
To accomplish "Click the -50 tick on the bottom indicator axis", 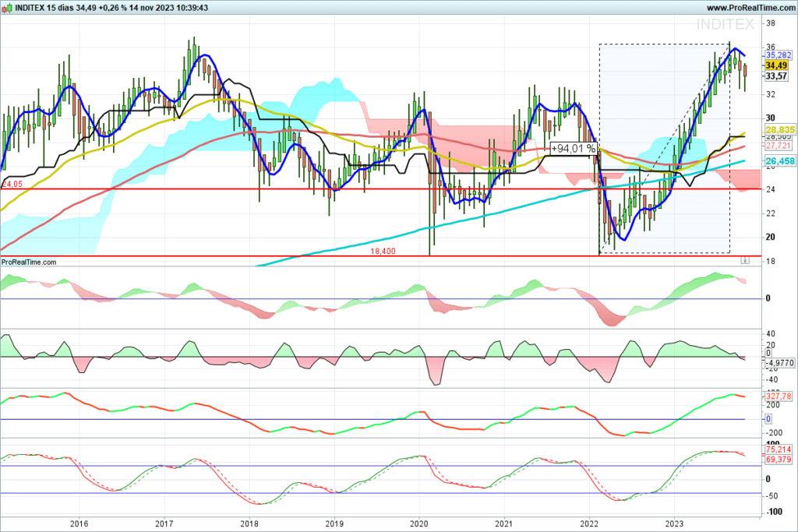I will (774, 495).
